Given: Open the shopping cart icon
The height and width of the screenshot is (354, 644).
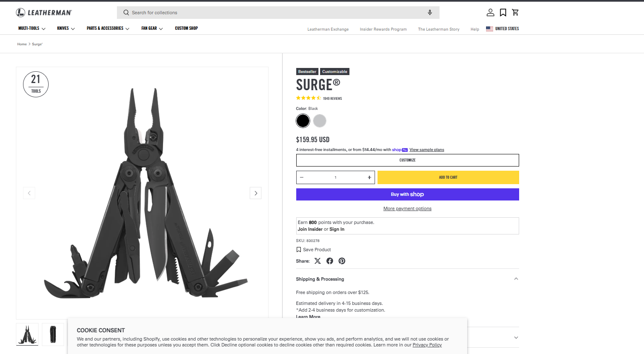Looking at the screenshot, I should tap(515, 13).
